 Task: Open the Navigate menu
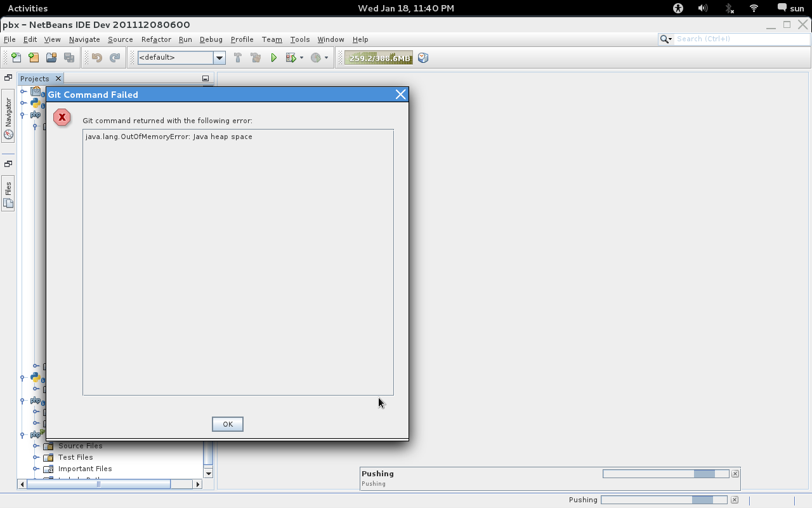[84, 39]
